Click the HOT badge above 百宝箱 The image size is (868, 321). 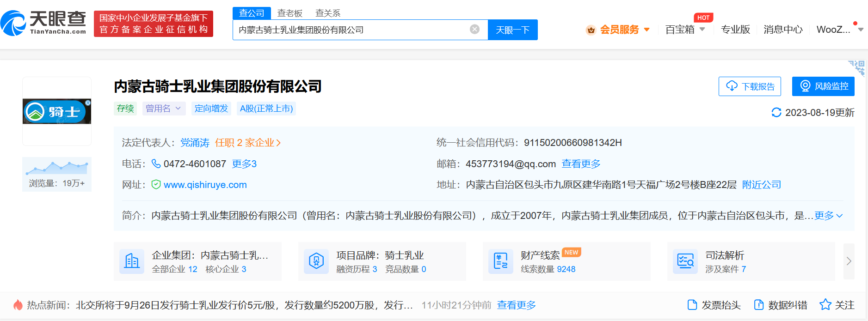click(703, 18)
